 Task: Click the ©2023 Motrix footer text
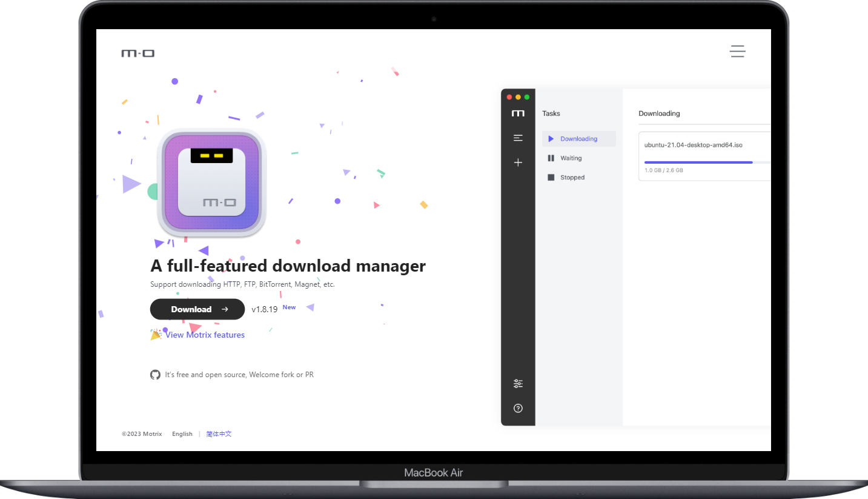[142, 434]
